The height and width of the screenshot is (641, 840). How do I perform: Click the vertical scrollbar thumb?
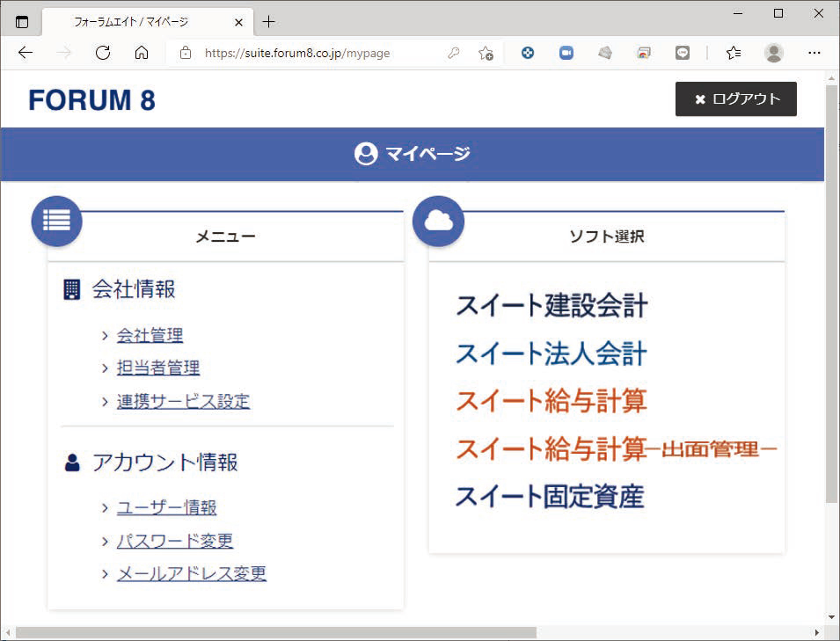point(831,294)
